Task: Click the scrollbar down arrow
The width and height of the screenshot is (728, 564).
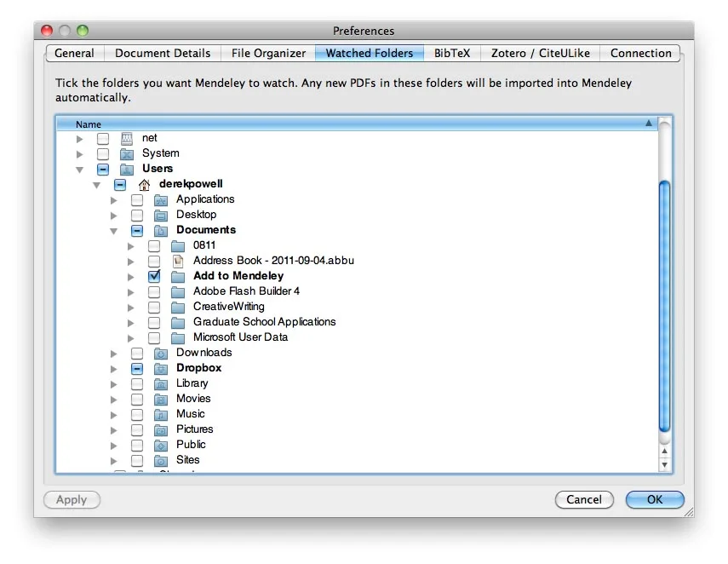Action: point(664,464)
